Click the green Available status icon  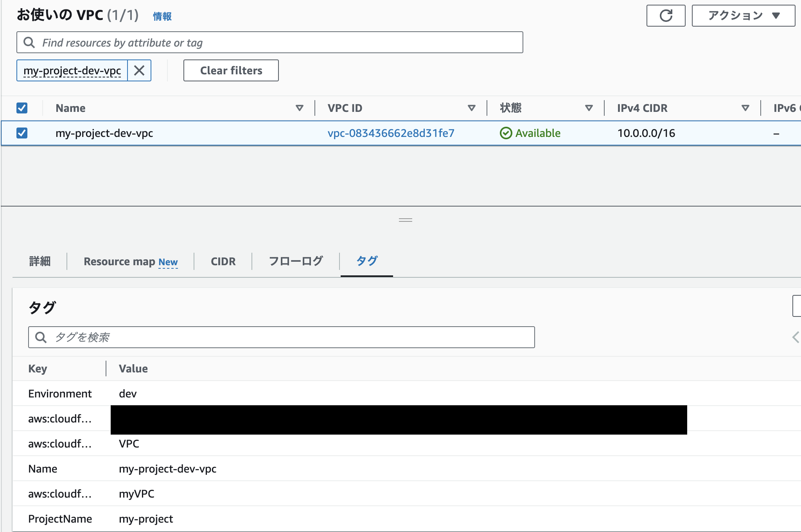click(x=506, y=133)
